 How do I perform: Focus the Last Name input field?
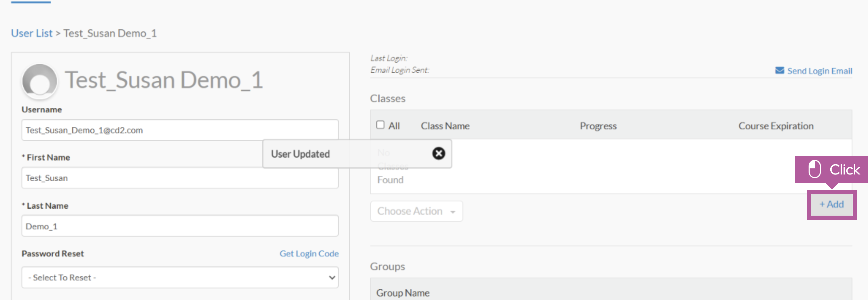[x=180, y=226]
